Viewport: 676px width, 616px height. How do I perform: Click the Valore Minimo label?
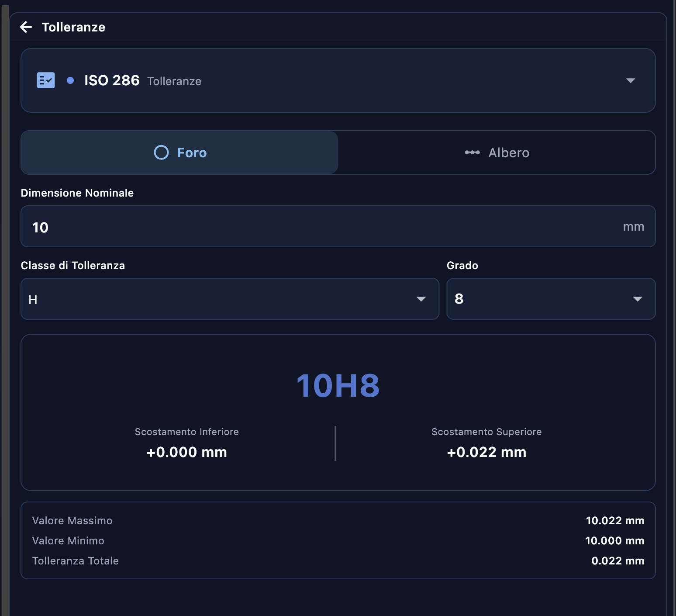pos(68,541)
